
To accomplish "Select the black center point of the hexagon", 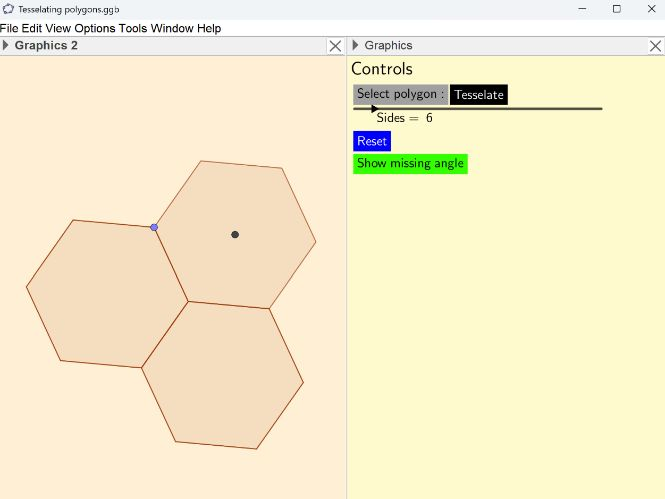I will click(235, 234).
